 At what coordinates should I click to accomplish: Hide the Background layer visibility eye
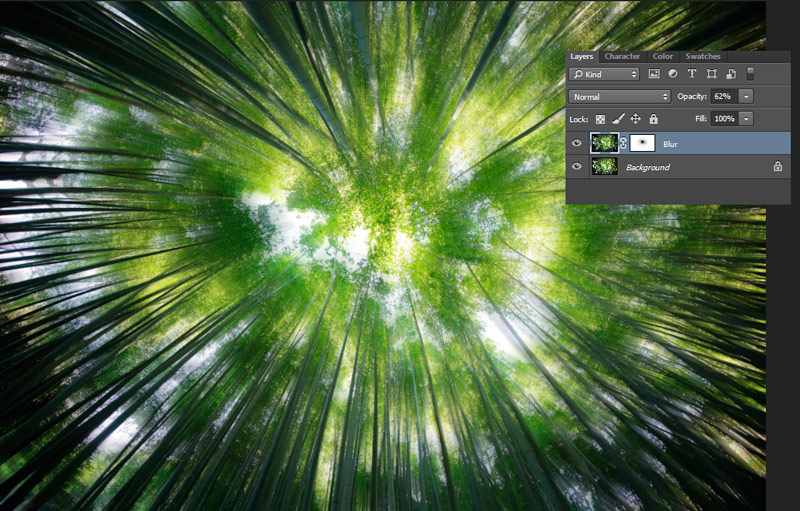(577, 167)
